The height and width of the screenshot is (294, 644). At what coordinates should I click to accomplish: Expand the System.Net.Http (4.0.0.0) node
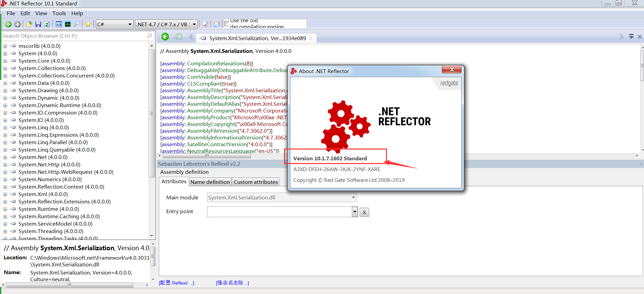click(5, 165)
